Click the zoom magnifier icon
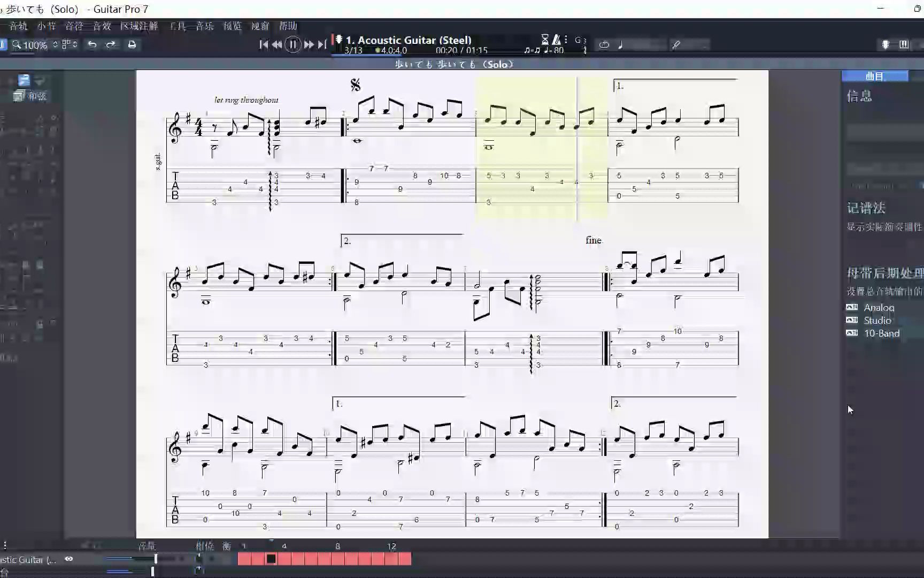This screenshot has width=924, height=578. [x=17, y=45]
